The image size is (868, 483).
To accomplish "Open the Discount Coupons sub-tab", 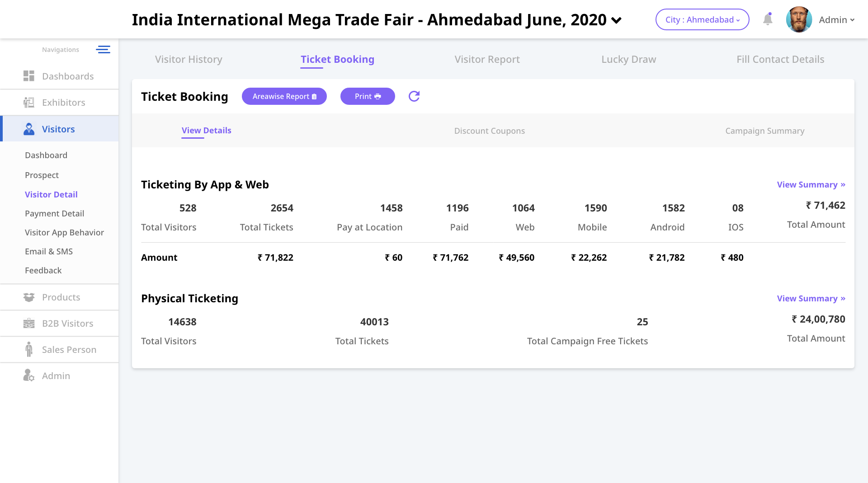I will [x=489, y=131].
